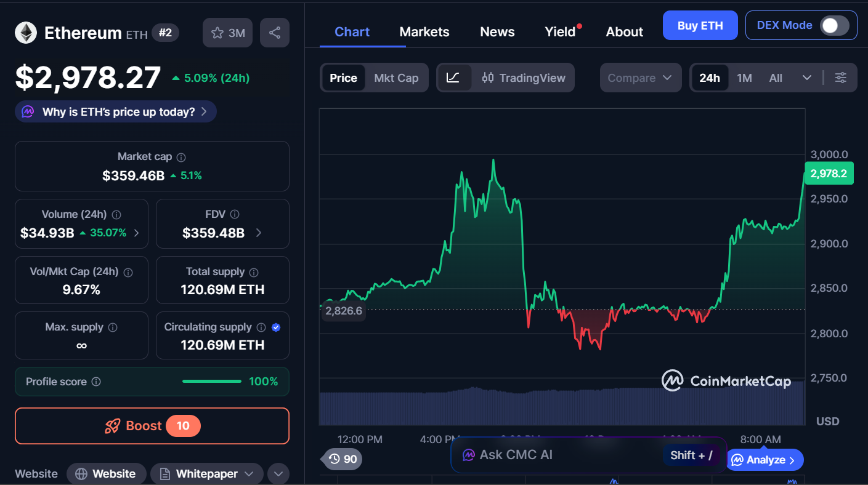This screenshot has height=485, width=868.
Task: Click the Profile score progress bar
Action: [211, 381]
